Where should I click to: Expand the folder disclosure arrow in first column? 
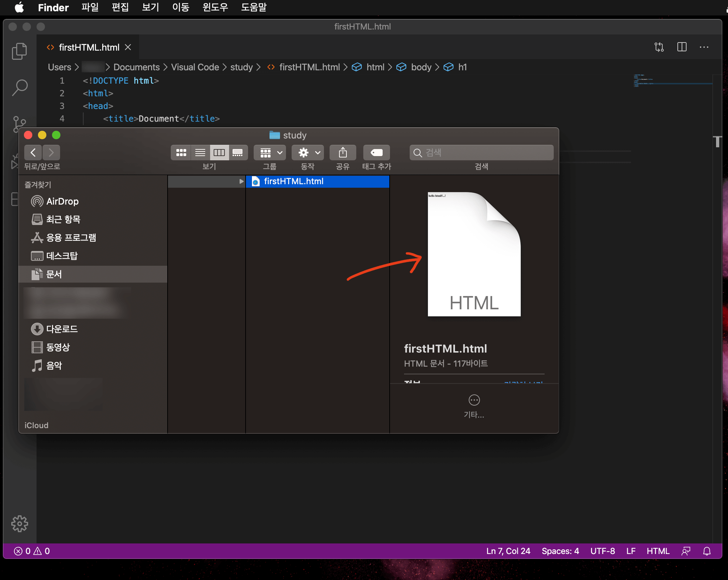coord(241,181)
